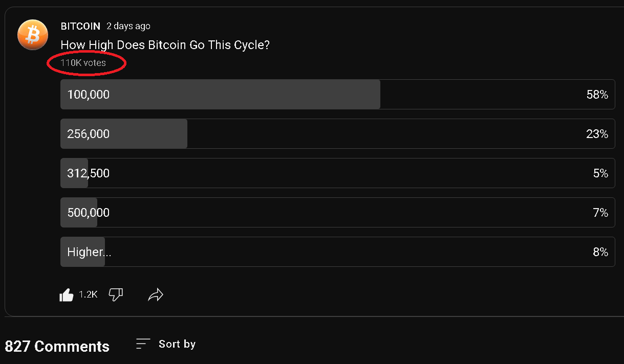
Task: Click the '110K votes' count text
Action: coord(83,63)
